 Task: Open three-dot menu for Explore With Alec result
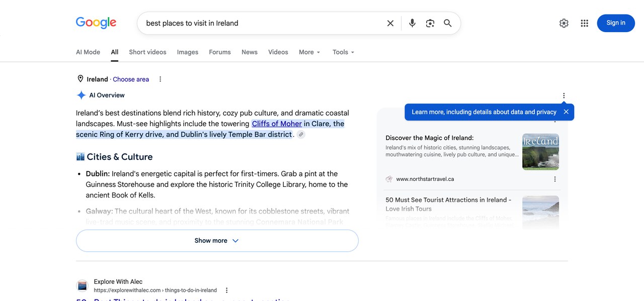point(226,290)
